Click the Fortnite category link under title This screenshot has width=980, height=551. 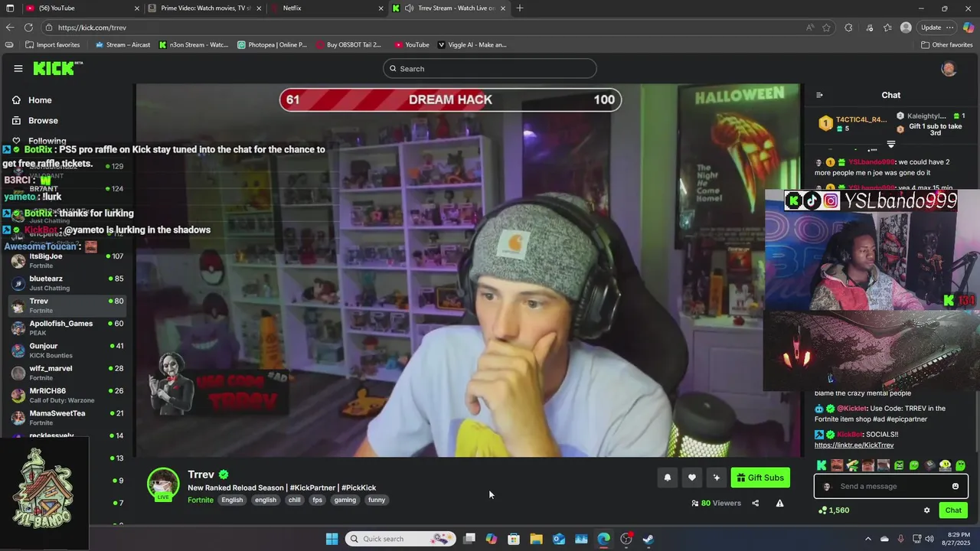click(x=201, y=500)
